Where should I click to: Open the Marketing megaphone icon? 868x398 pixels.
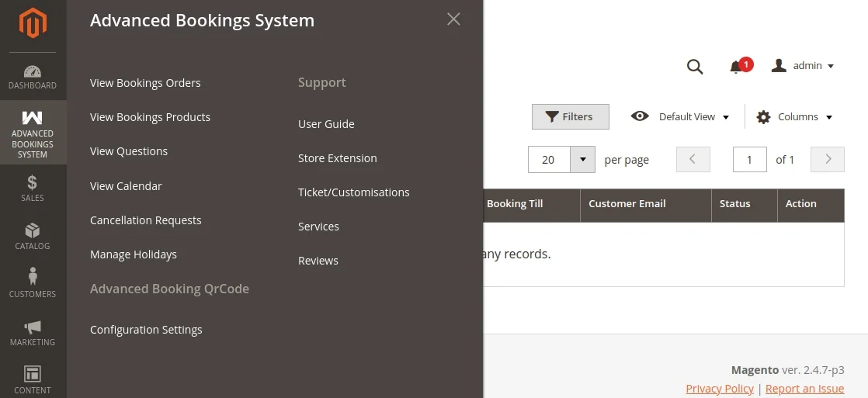point(33,333)
